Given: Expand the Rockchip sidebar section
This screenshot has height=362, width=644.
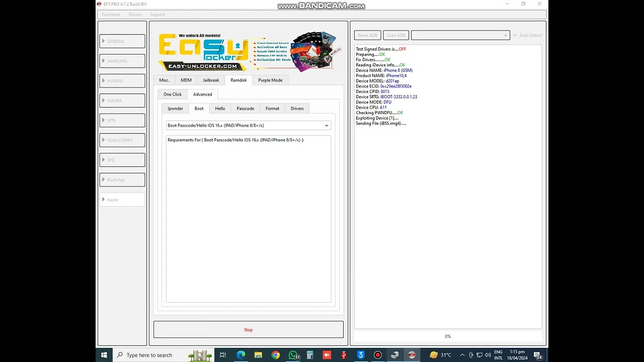Looking at the screenshot, I should (122, 179).
